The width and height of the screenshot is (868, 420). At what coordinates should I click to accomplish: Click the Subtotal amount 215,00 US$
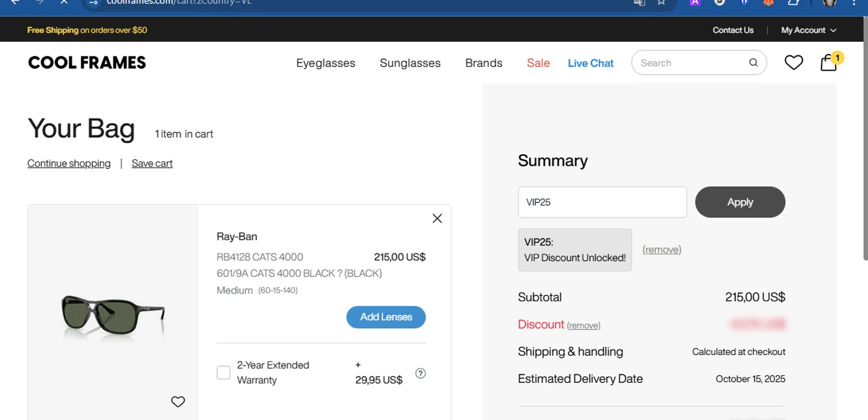pos(755,297)
